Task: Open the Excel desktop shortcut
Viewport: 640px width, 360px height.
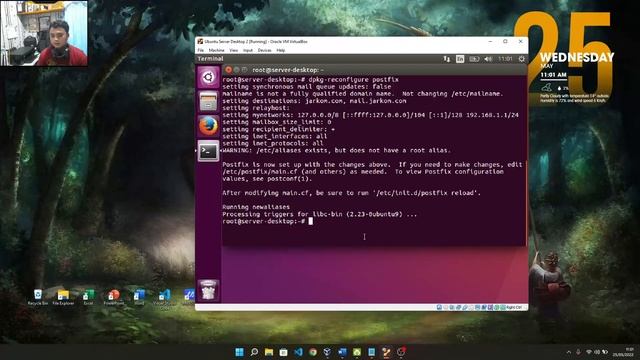Action: point(88,297)
